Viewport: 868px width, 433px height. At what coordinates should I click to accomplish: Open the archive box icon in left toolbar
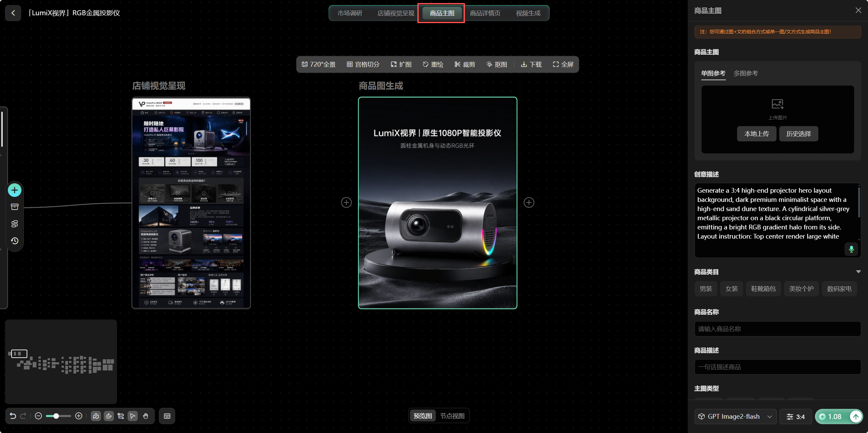[x=15, y=207]
